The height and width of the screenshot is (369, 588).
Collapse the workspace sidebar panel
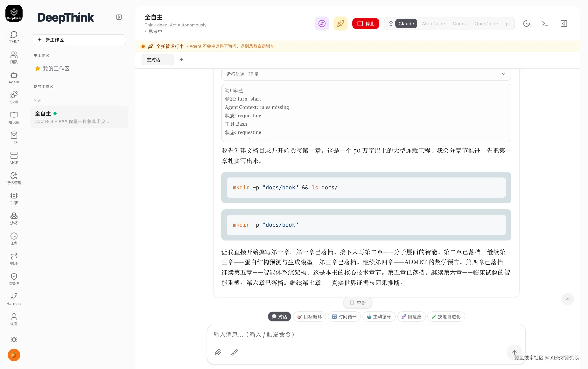point(119,17)
